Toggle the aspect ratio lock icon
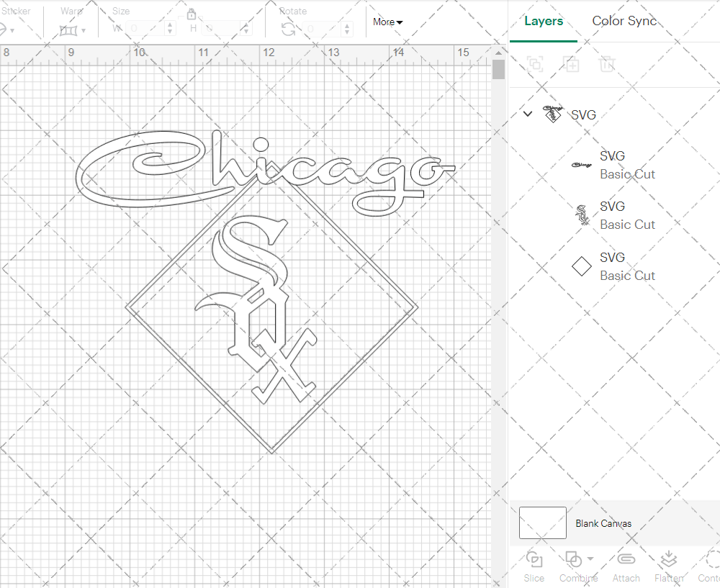Image resolution: width=720 pixels, height=588 pixels. coord(191,14)
